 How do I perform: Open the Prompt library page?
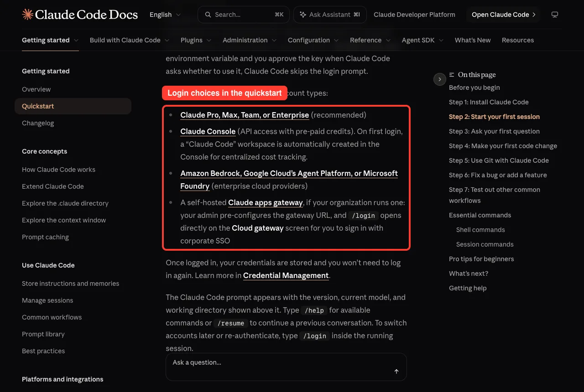43,334
